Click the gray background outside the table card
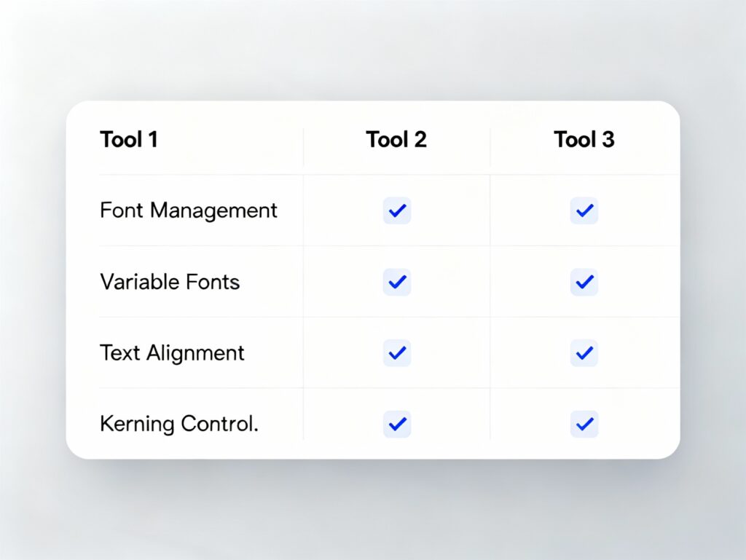Viewport: 746px width, 560px height. [x=373, y=51]
